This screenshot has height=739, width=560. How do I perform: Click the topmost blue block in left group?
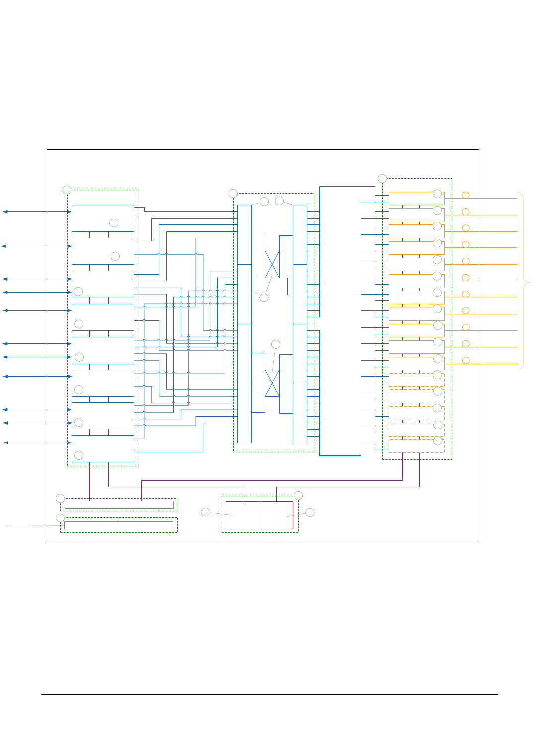pos(103,218)
